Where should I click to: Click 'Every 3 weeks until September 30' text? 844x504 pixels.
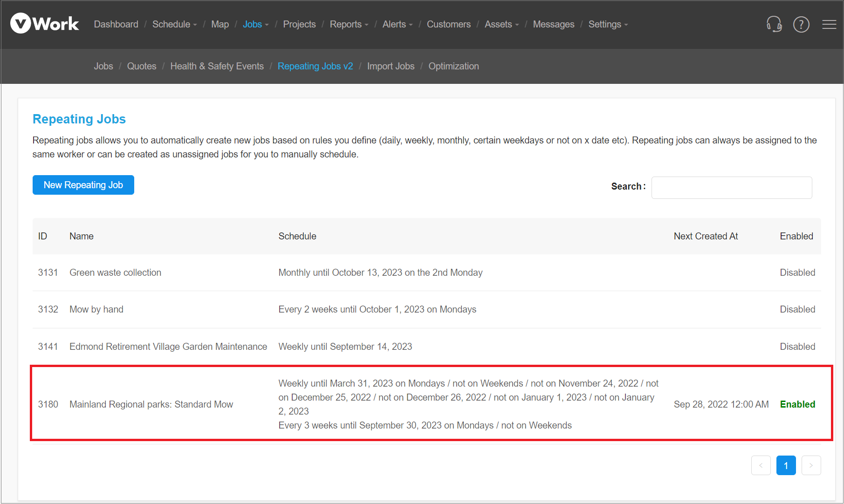pyautogui.click(x=425, y=425)
